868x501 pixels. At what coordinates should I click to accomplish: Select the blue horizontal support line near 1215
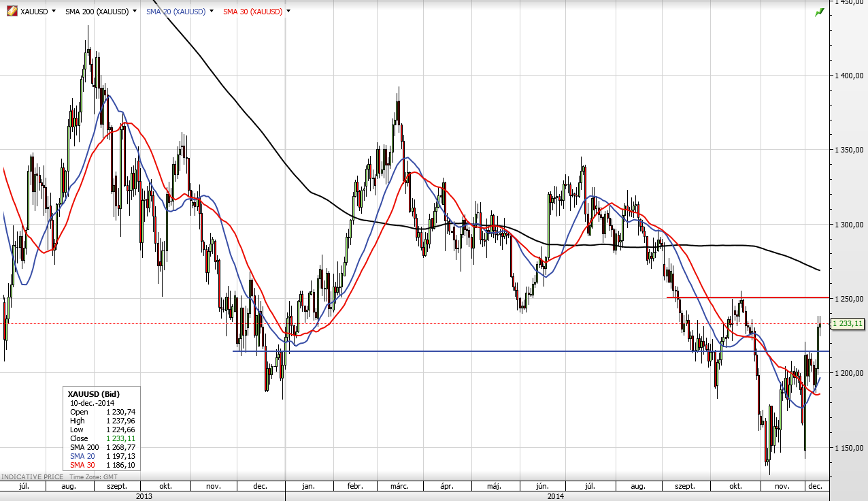pos(531,351)
